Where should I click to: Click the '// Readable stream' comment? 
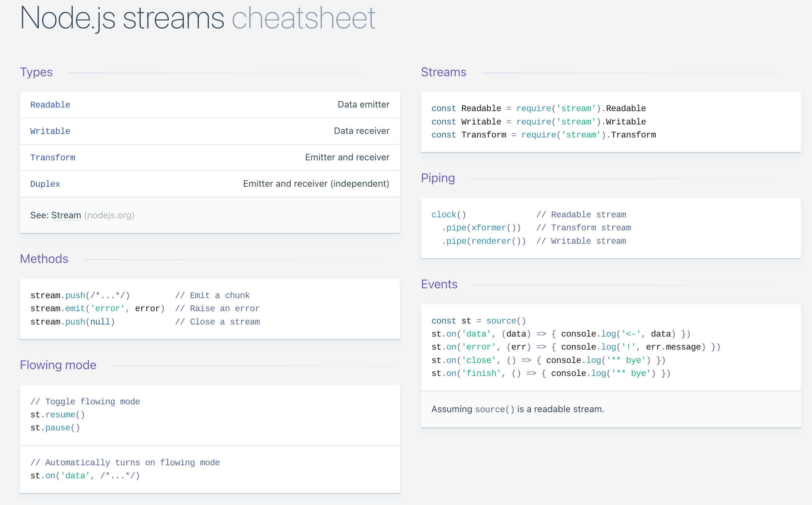pos(581,215)
